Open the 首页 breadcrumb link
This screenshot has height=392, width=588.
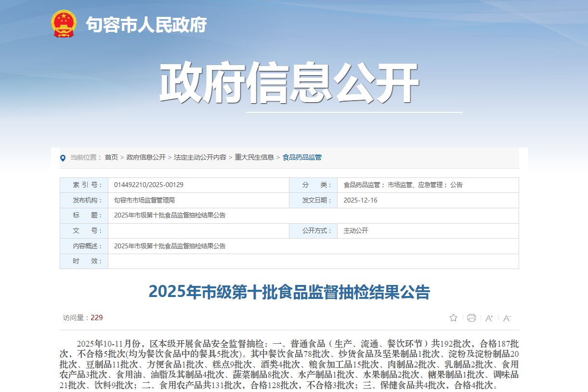111,157
